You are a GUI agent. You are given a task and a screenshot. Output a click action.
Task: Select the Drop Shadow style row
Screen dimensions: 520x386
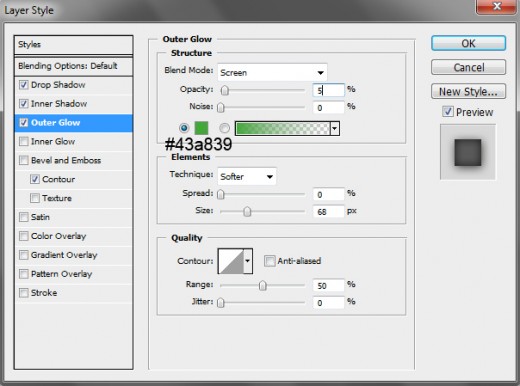[x=73, y=85]
